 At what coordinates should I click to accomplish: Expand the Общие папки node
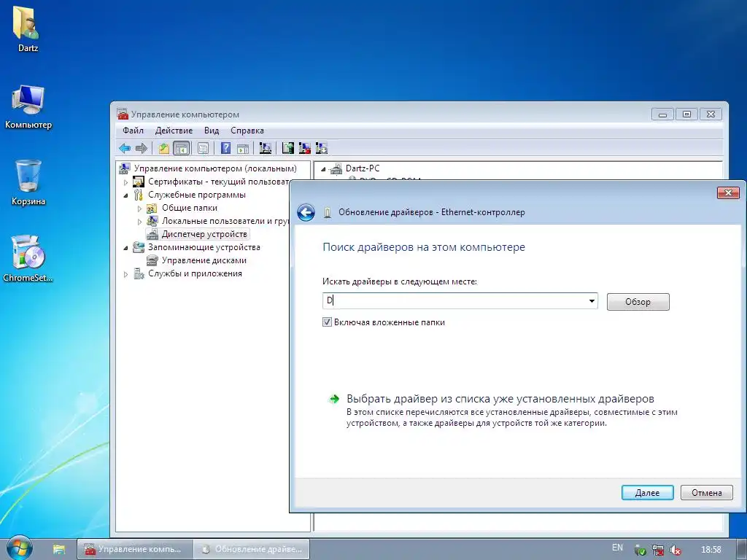(139, 209)
